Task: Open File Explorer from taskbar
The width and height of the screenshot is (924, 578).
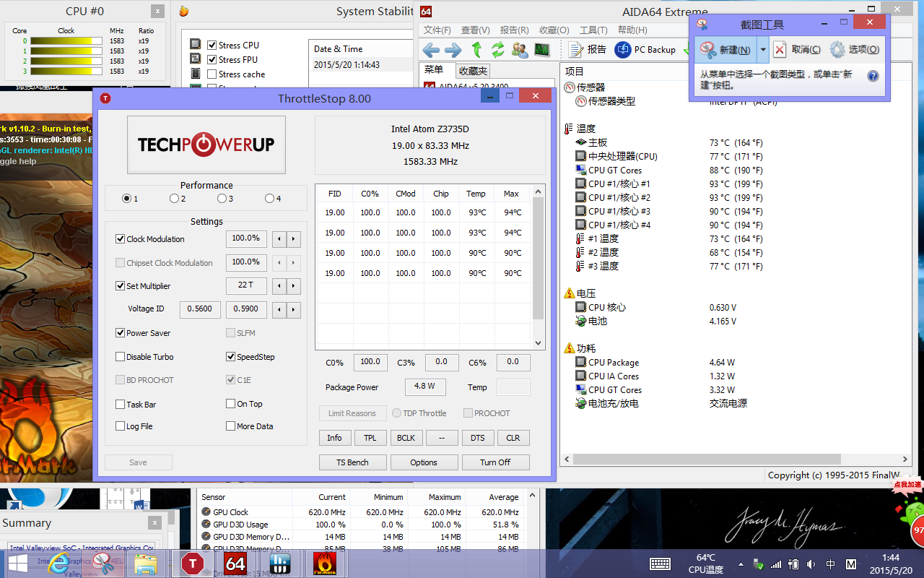Action: coord(145,564)
